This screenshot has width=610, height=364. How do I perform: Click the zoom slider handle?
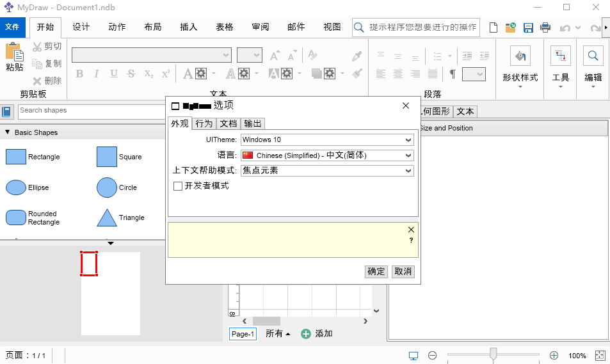pyautogui.click(x=493, y=354)
